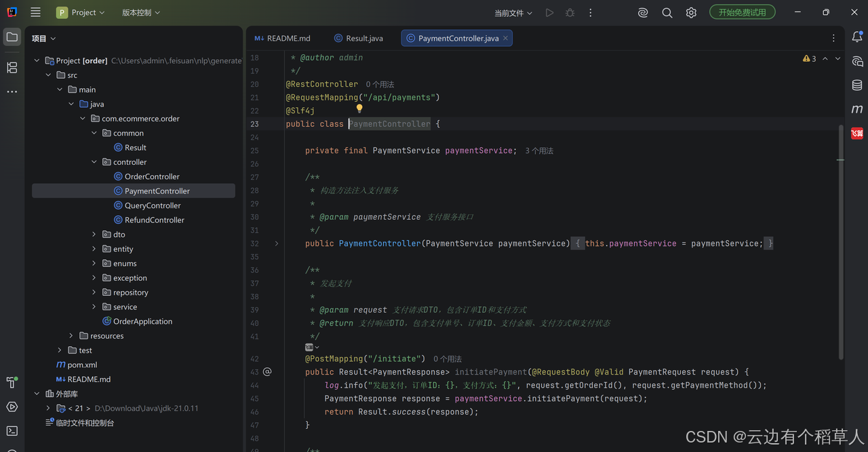Open the Notifications bell
Viewport: 868px width, 452px height.
click(857, 37)
